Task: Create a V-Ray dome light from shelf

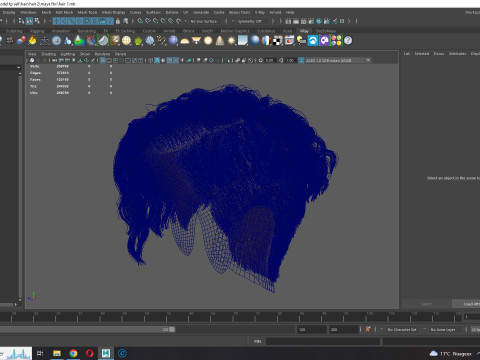Action: coord(184,41)
